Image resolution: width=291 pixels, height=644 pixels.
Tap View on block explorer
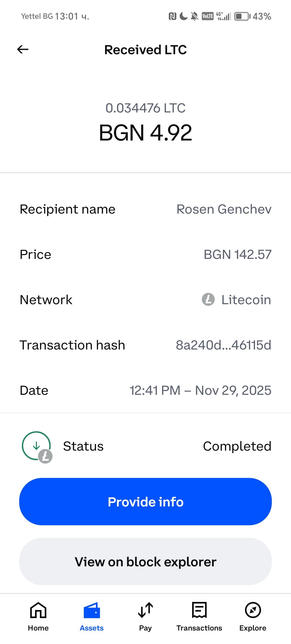[x=145, y=561]
